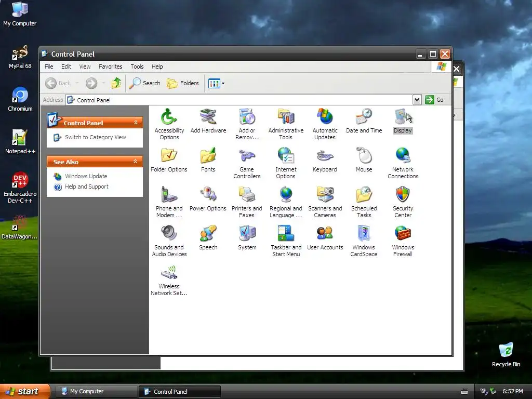Click the clock showing 6:52 PM
Image resolution: width=532 pixels, height=399 pixels.
pos(512,391)
